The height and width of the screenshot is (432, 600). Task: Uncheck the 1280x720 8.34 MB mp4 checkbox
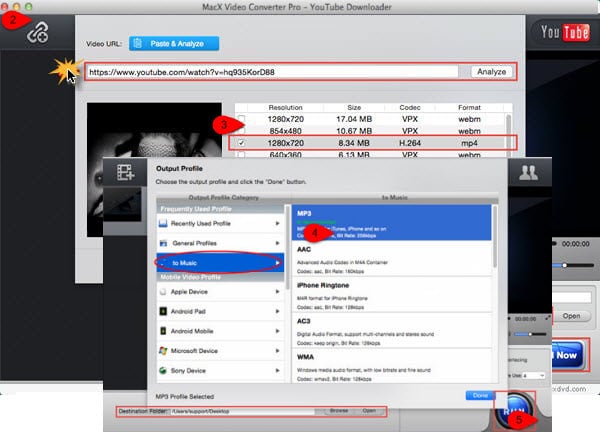point(241,143)
